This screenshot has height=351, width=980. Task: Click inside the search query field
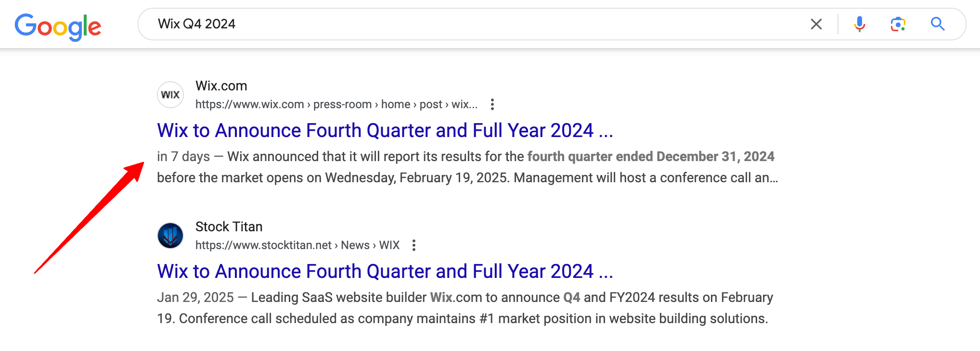[x=433, y=24]
